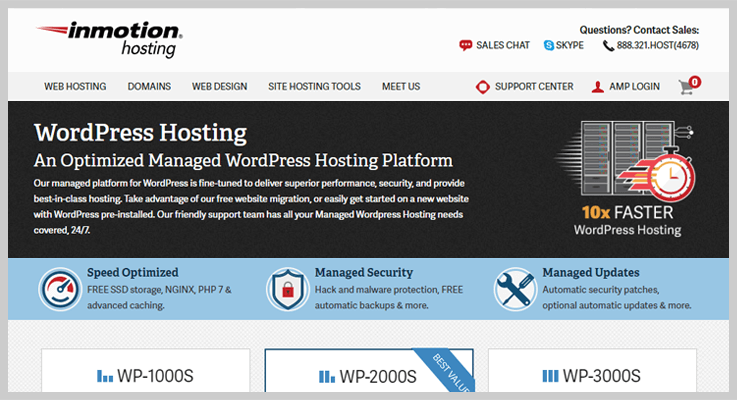Click the WordPress Hosting heading
This screenshot has width=737, height=400.
click(x=140, y=133)
